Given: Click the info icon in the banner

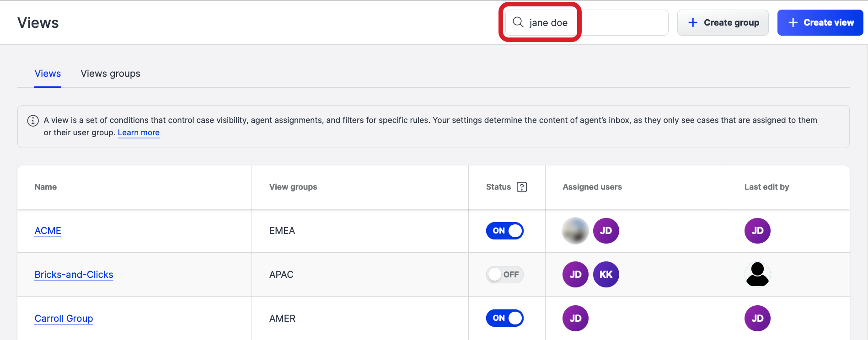Looking at the screenshot, I should [33, 121].
